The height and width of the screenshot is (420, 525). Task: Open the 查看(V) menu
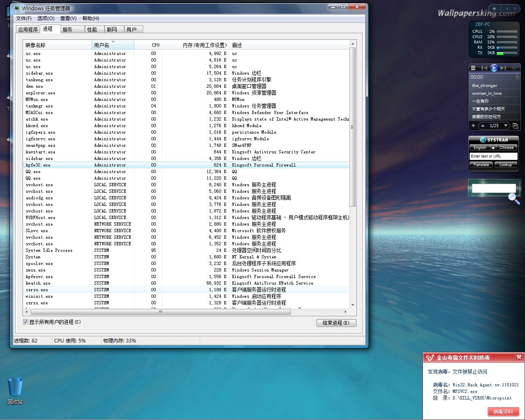click(x=68, y=18)
